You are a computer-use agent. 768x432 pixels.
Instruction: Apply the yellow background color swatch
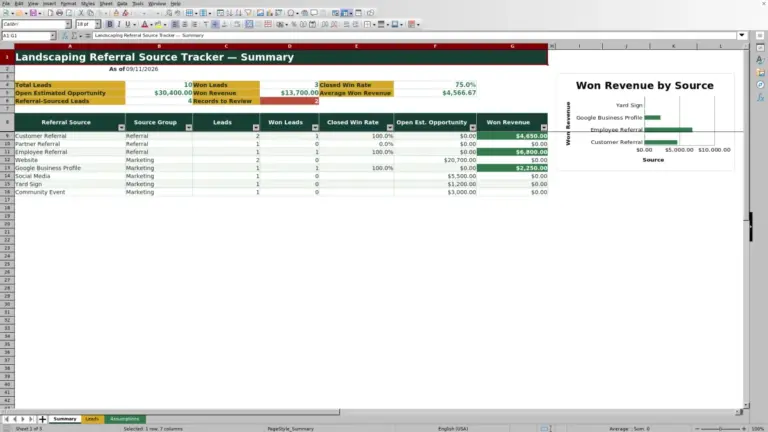158,24
